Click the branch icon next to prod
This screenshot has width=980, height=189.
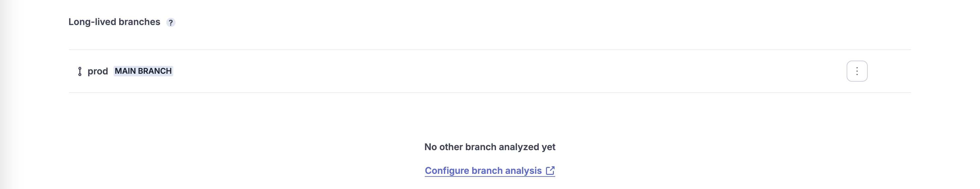coord(79,71)
